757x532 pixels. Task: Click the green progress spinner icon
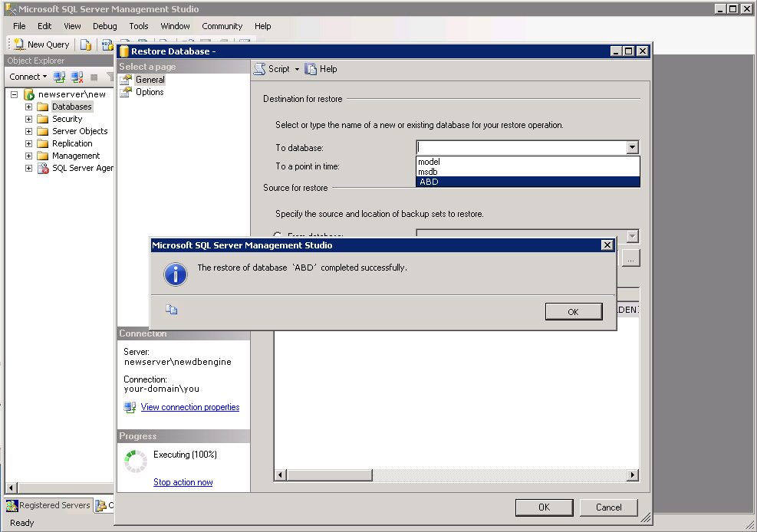tap(136, 461)
